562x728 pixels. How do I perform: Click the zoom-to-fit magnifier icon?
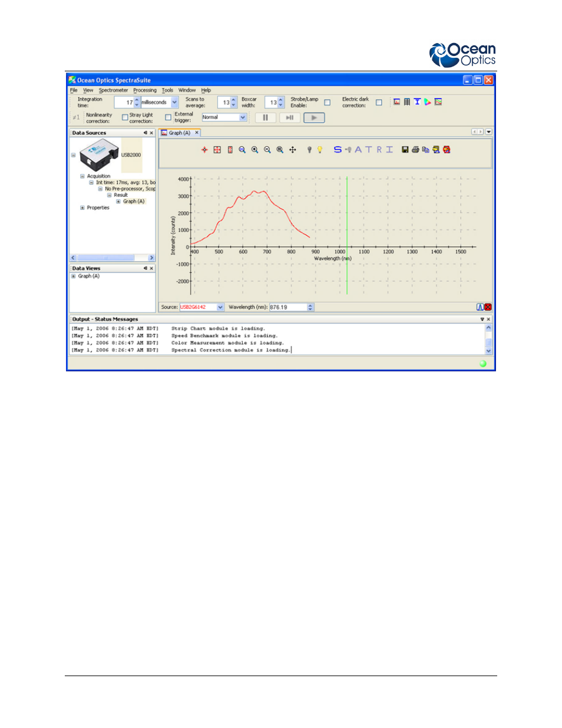(280, 150)
